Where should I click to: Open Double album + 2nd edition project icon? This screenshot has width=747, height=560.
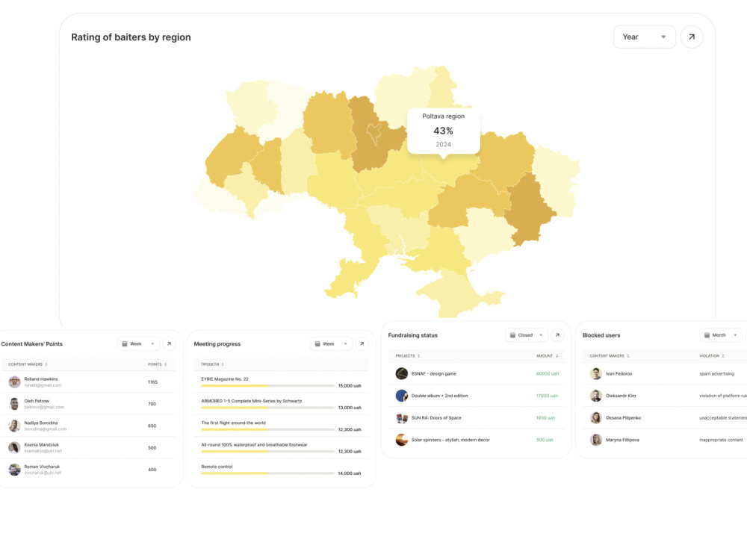pyautogui.click(x=402, y=395)
